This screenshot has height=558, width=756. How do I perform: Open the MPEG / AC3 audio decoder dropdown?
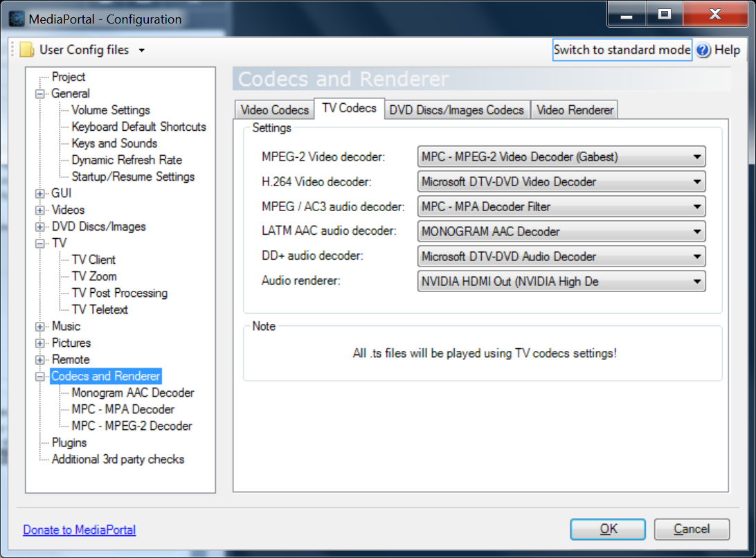click(x=561, y=206)
